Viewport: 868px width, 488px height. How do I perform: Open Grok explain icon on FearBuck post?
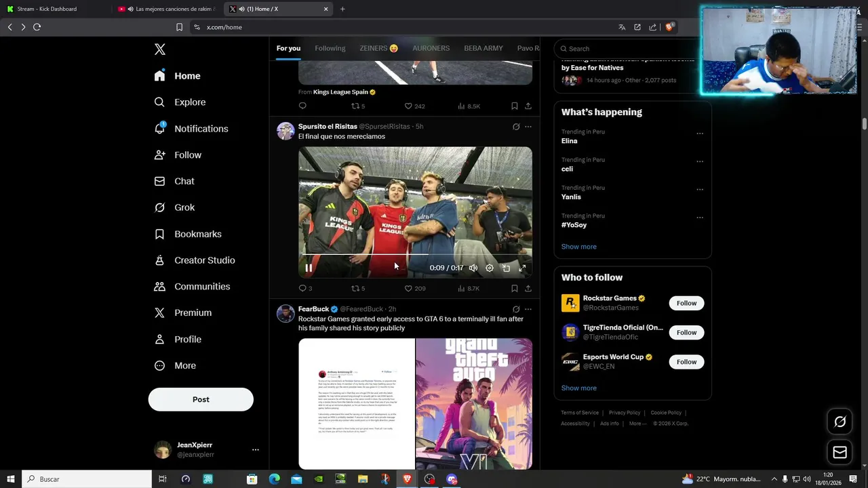pyautogui.click(x=516, y=309)
